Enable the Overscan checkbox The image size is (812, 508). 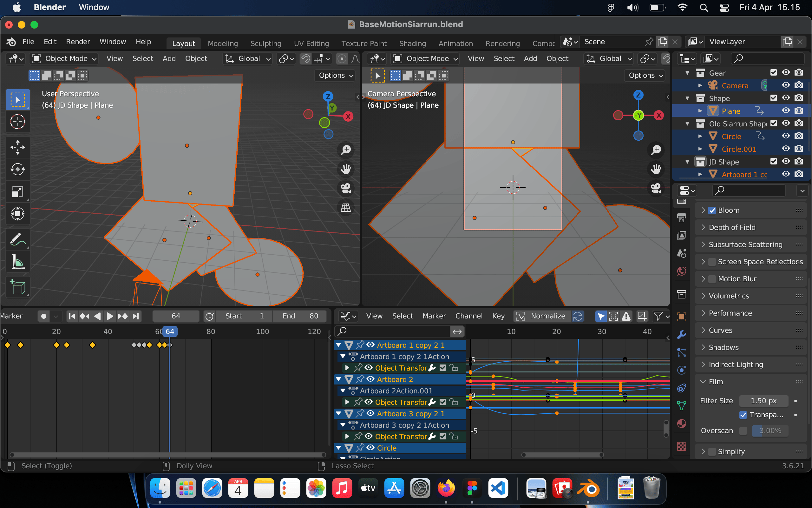pyautogui.click(x=743, y=431)
